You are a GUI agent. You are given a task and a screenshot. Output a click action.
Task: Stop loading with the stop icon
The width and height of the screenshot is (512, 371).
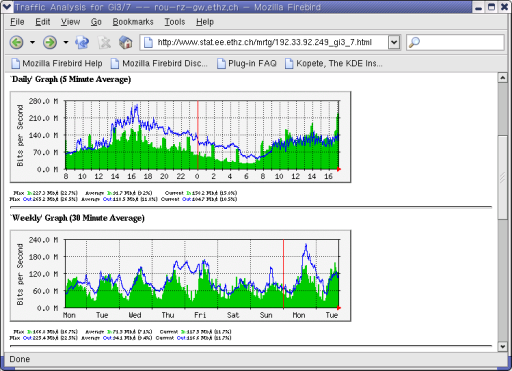[x=104, y=42]
